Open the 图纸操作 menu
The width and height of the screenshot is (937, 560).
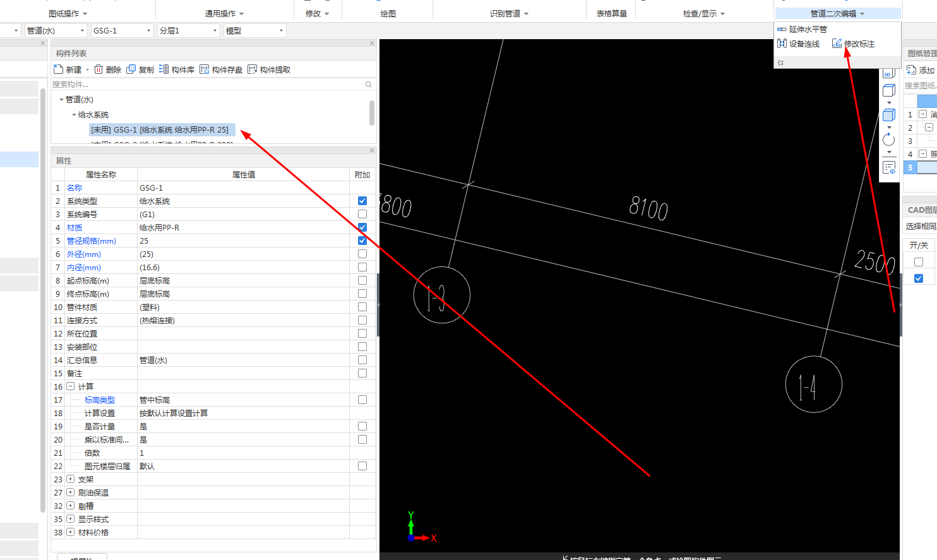(x=68, y=13)
